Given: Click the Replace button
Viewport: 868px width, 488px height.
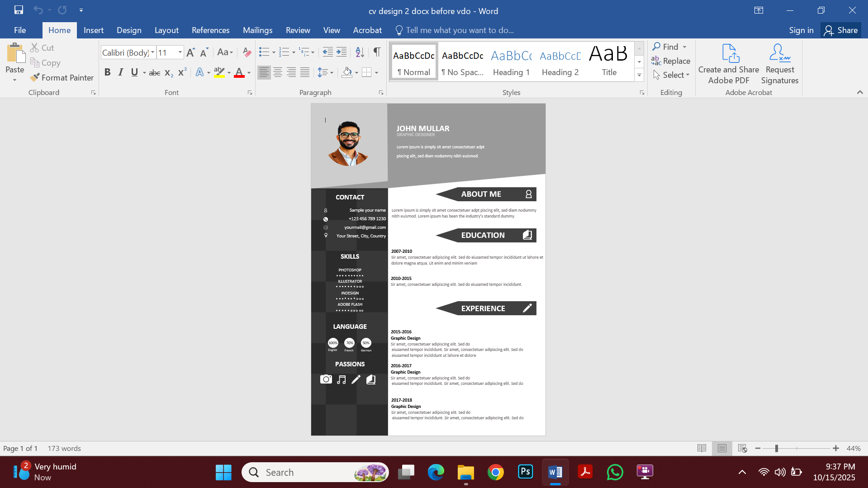Looking at the screenshot, I should 671,61.
